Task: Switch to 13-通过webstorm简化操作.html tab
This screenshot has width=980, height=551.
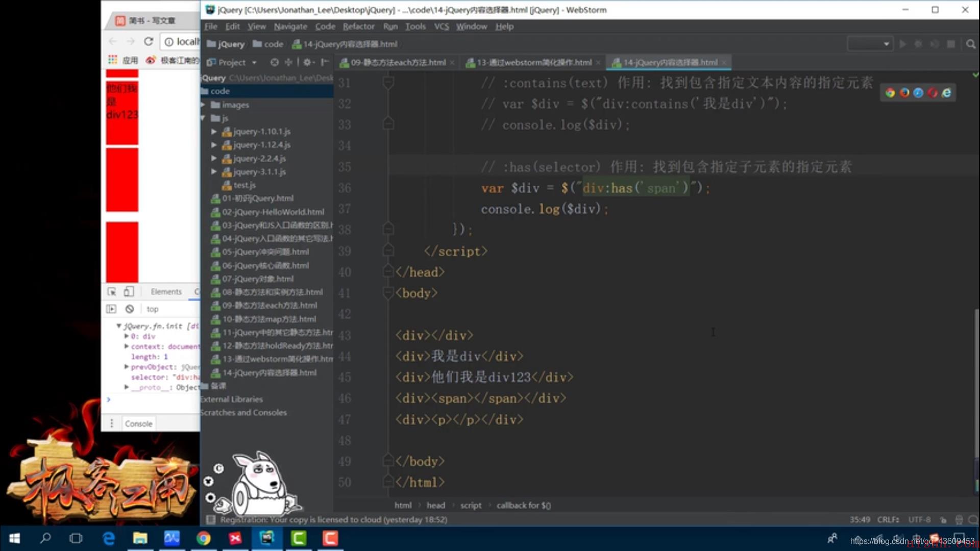Action: (x=533, y=62)
